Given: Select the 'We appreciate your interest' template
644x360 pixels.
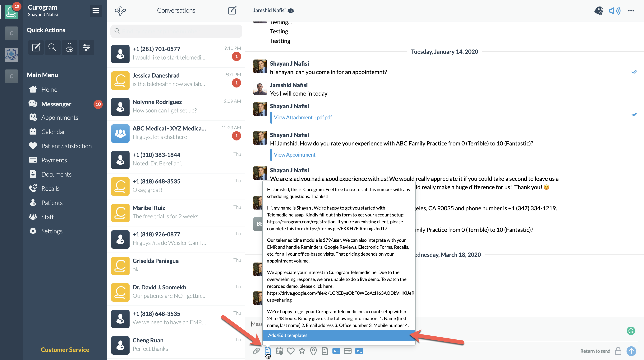Looking at the screenshot, I should click(338, 286).
